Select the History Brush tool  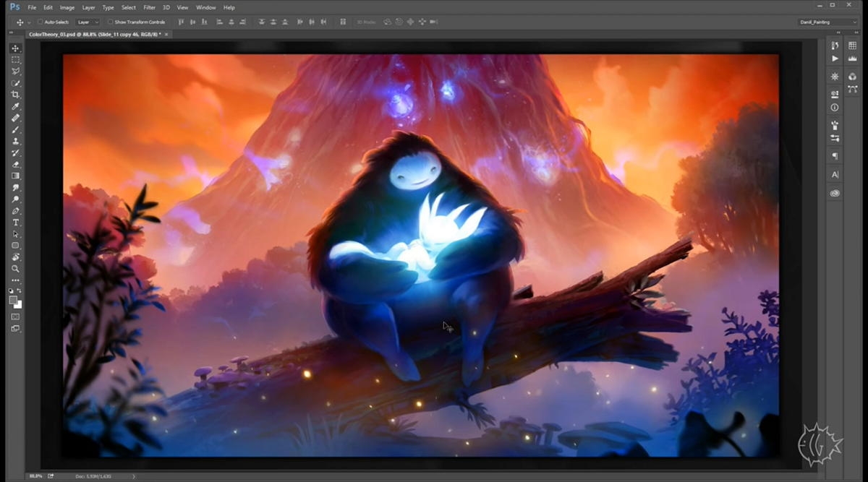[15, 153]
